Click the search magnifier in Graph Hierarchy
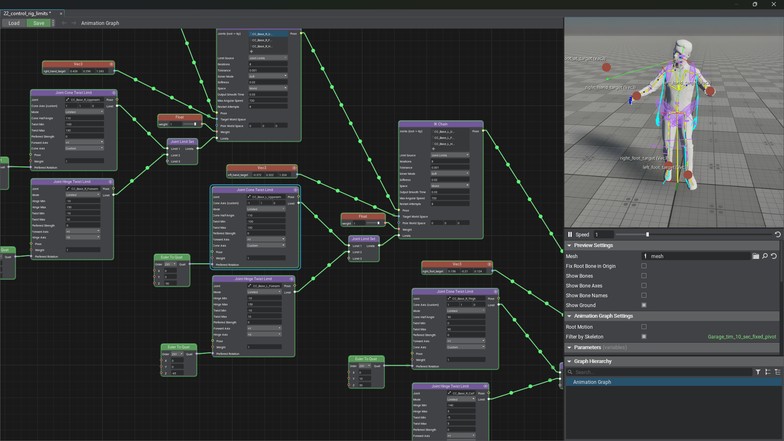This screenshot has height=441, width=784. [x=570, y=372]
